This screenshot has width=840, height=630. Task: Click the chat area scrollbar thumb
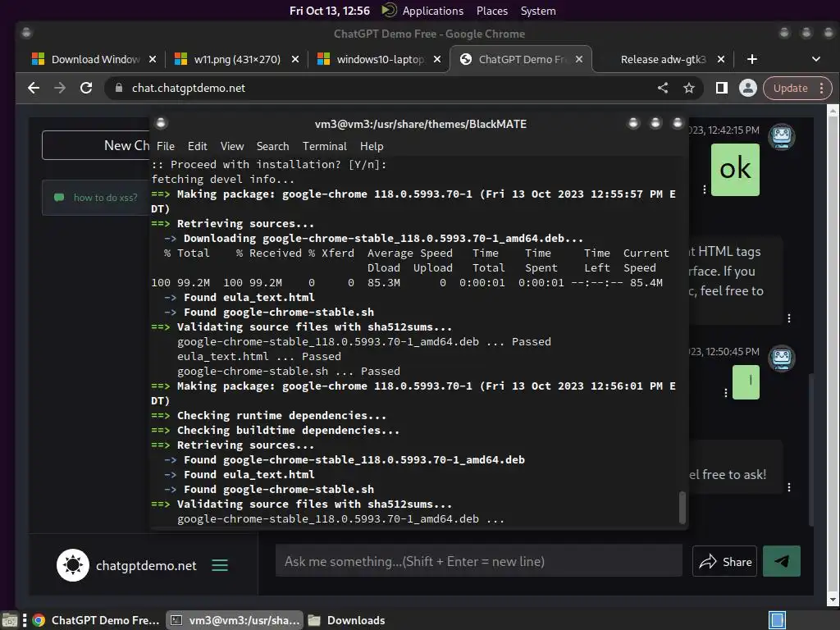[x=811, y=449]
